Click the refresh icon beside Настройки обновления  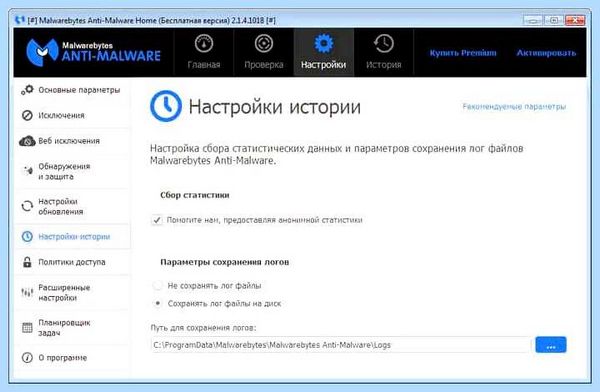click(27, 206)
